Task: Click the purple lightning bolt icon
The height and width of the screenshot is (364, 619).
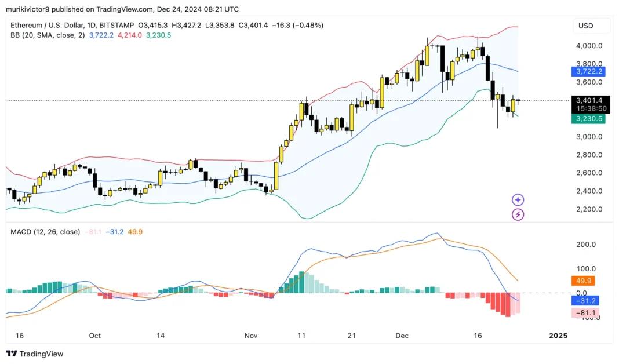Action: tap(518, 215)
